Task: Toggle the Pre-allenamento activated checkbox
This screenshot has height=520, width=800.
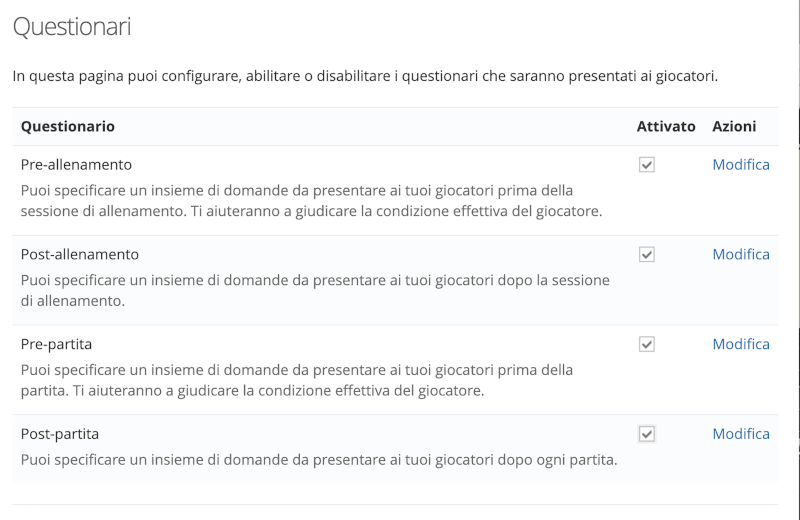Action: click(647, 165)
